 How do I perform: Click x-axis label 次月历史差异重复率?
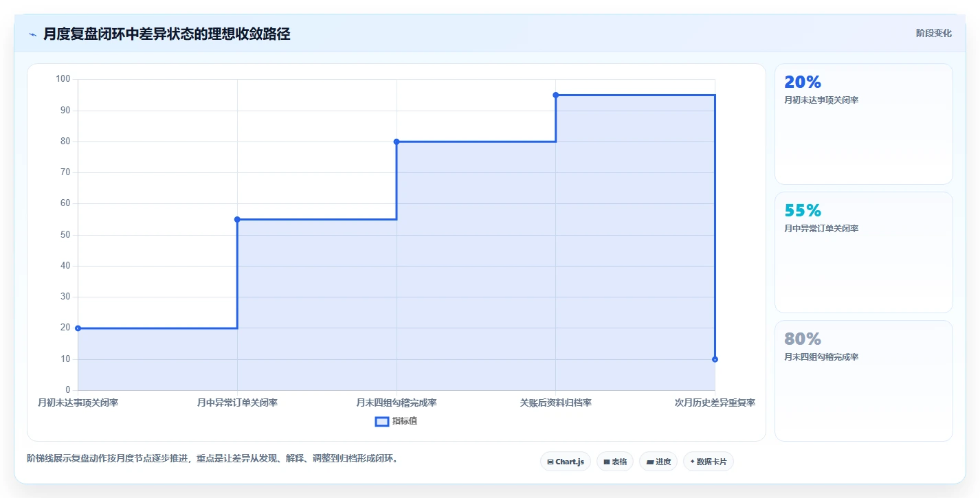click(715, 403)
